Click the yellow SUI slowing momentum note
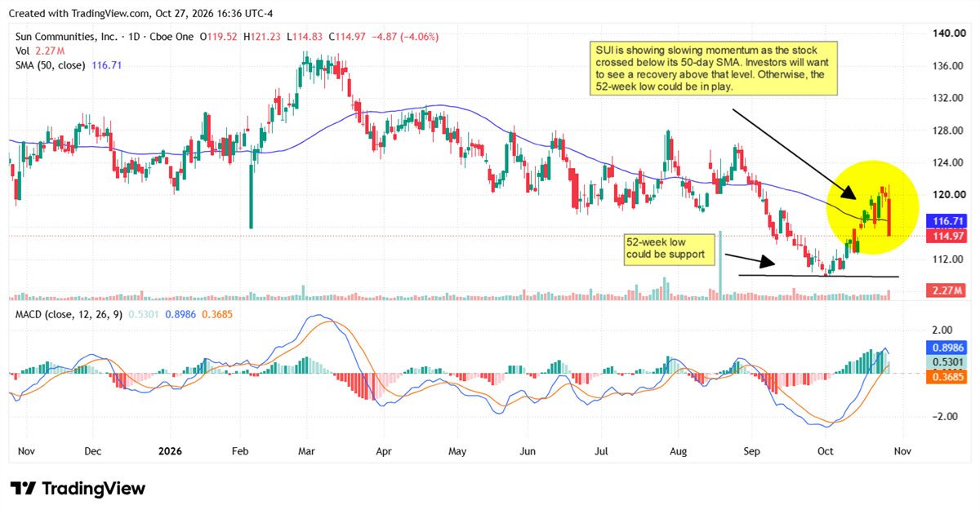Viewport: 980px width, 514px height. [713, 68]
